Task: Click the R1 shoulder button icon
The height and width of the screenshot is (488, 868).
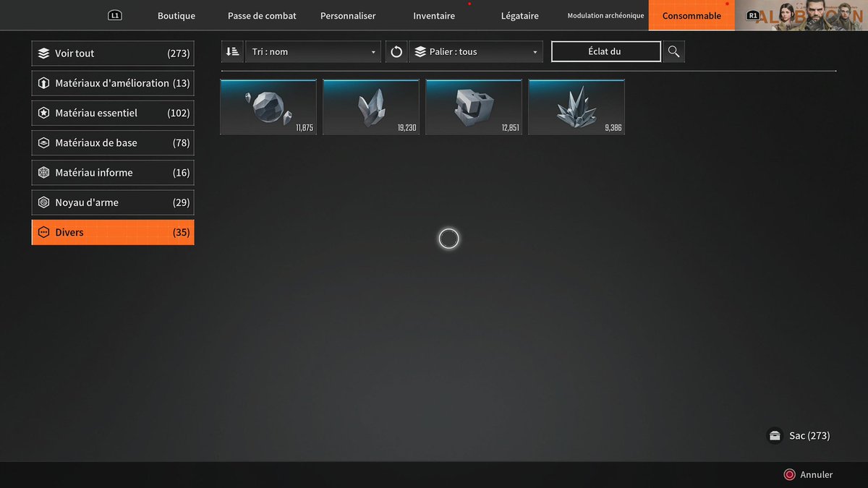Action: click(753, 15)
